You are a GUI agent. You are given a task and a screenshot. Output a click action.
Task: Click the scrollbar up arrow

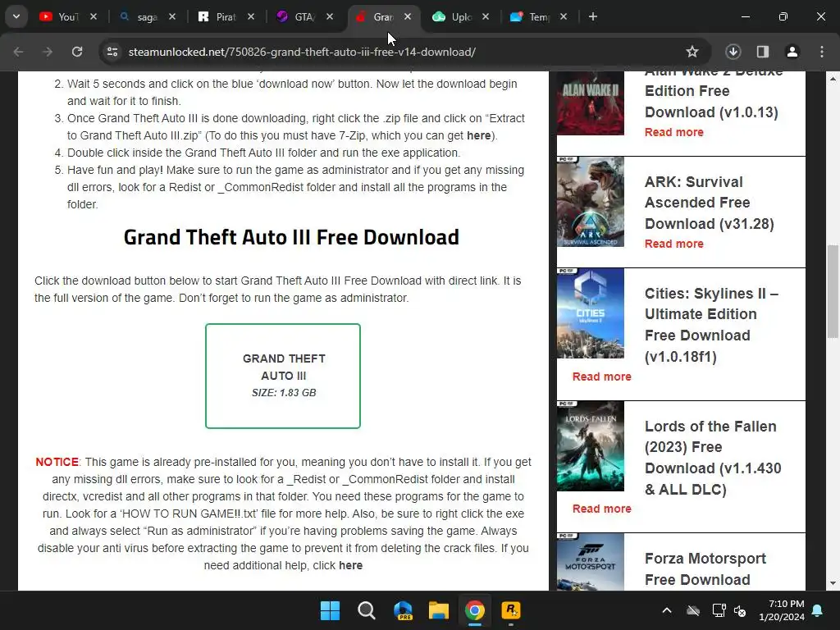tap(832, 78)
